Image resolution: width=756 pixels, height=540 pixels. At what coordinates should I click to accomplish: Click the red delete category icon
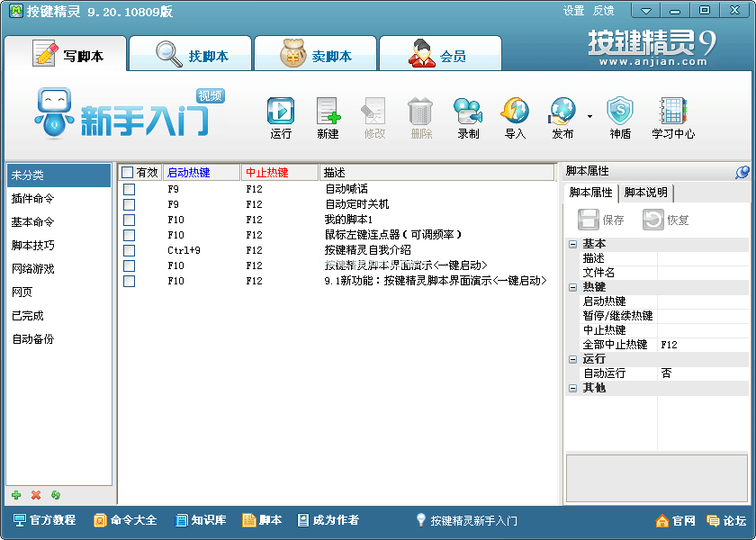36,495
